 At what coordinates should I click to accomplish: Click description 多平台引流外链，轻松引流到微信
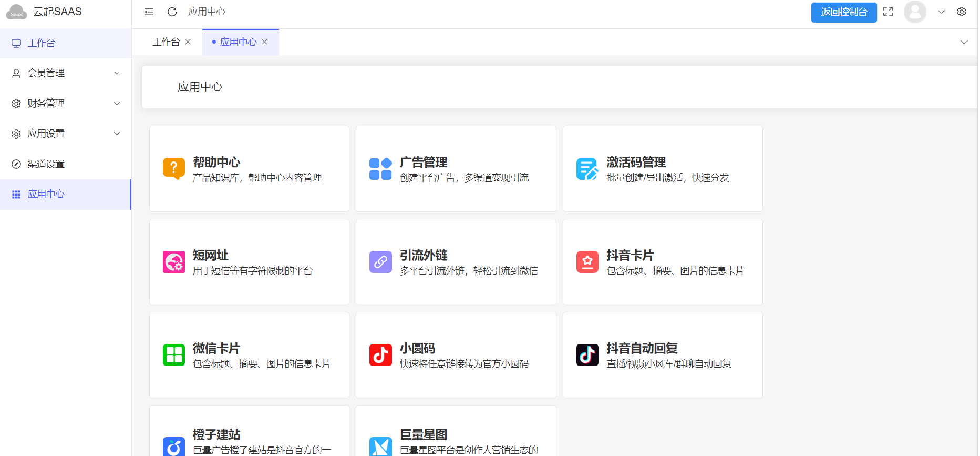tap(469, 271)
